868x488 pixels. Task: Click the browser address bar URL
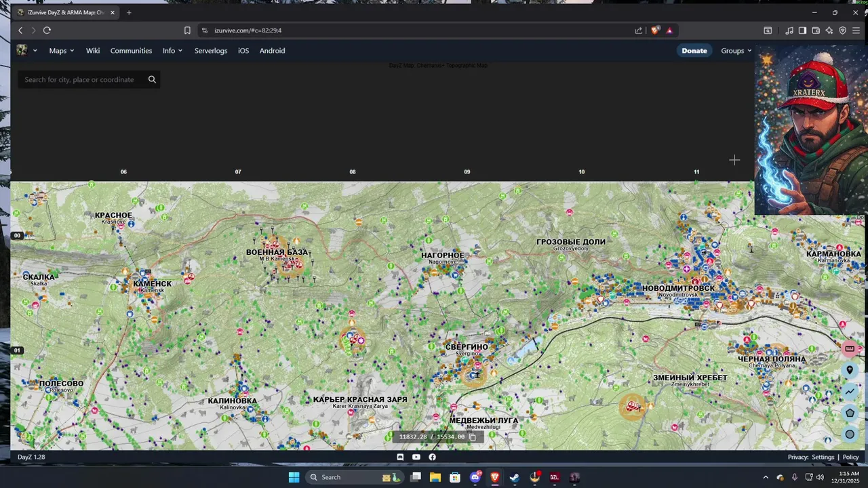248,30
